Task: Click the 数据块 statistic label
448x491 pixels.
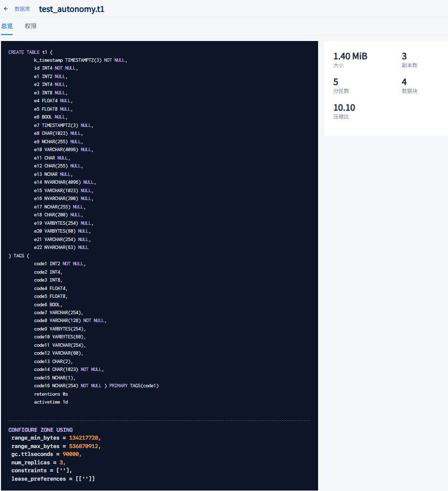Action: (409, 91)
